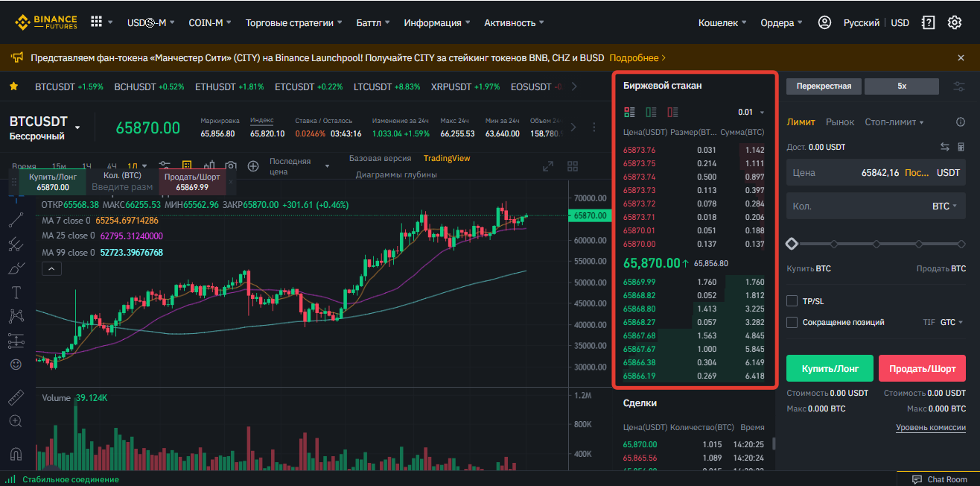The height and width of the screenshot is (486, 980).
Task: Open the transfer arrows icon
Action: (945, 147)
